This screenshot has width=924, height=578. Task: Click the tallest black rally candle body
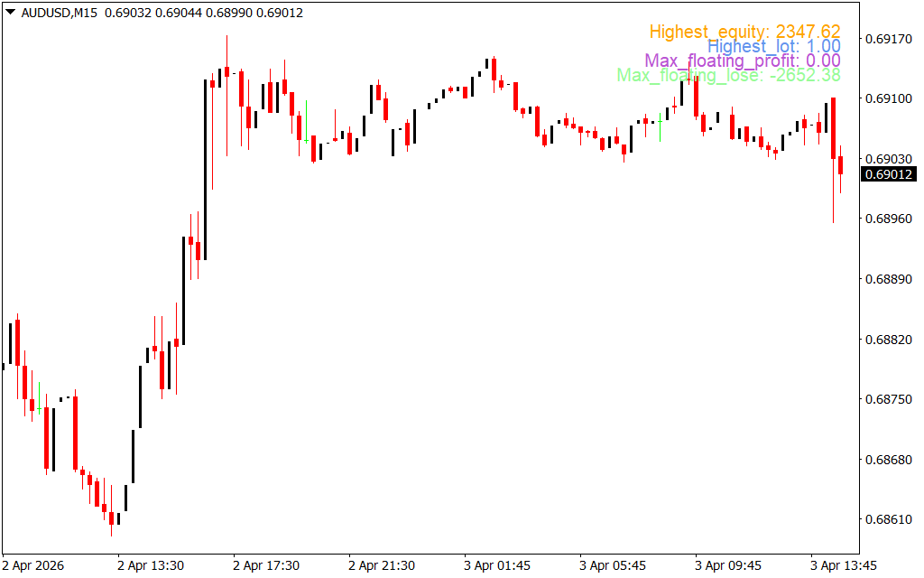206,170
